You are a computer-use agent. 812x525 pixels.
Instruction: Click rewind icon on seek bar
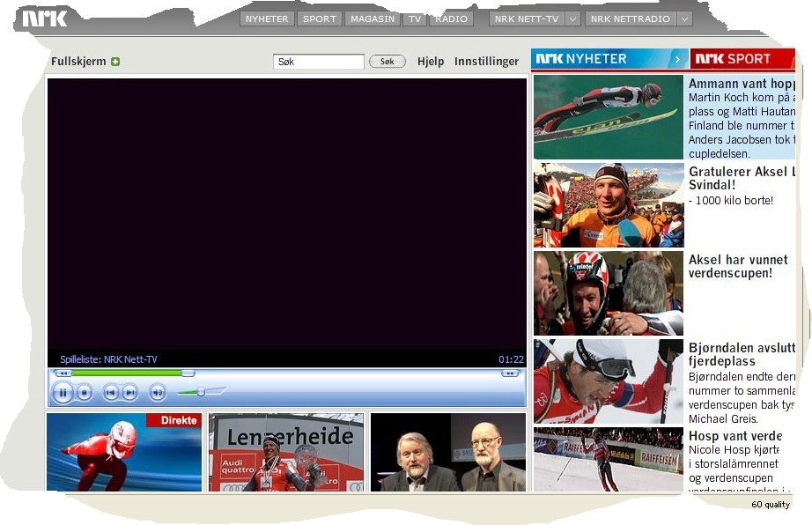click(x=63, y=373)
